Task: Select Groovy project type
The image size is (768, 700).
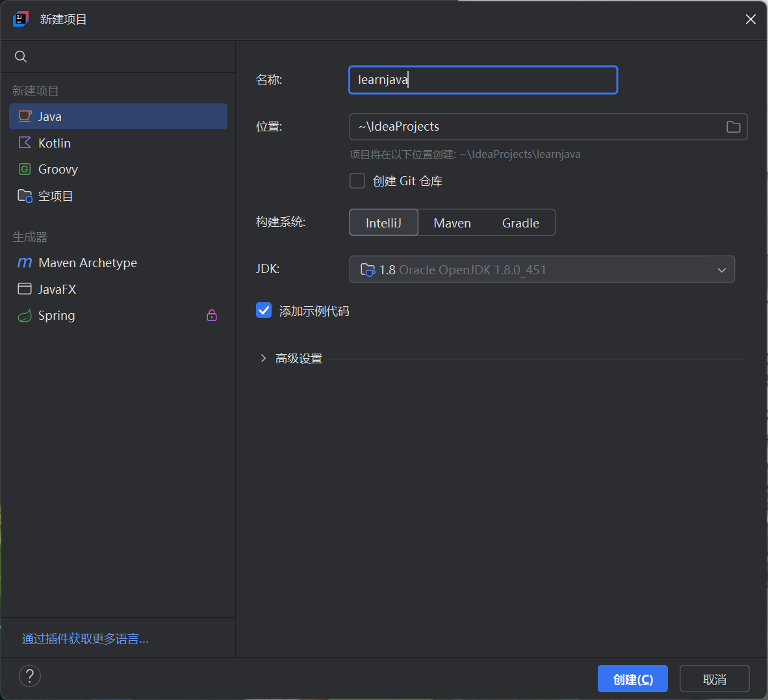Action: (118, 169)
